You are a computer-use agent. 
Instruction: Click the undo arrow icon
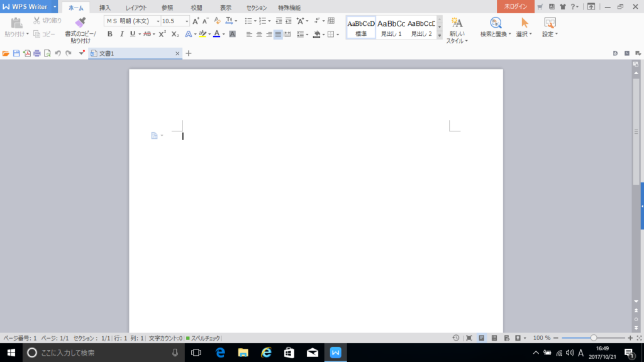point(58,53)
